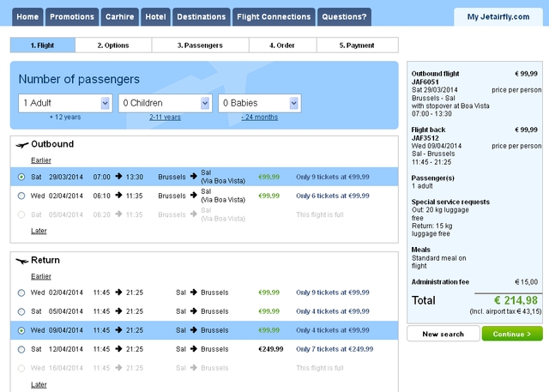Click the total € 214,98 amount

click(x=516, y=300)
